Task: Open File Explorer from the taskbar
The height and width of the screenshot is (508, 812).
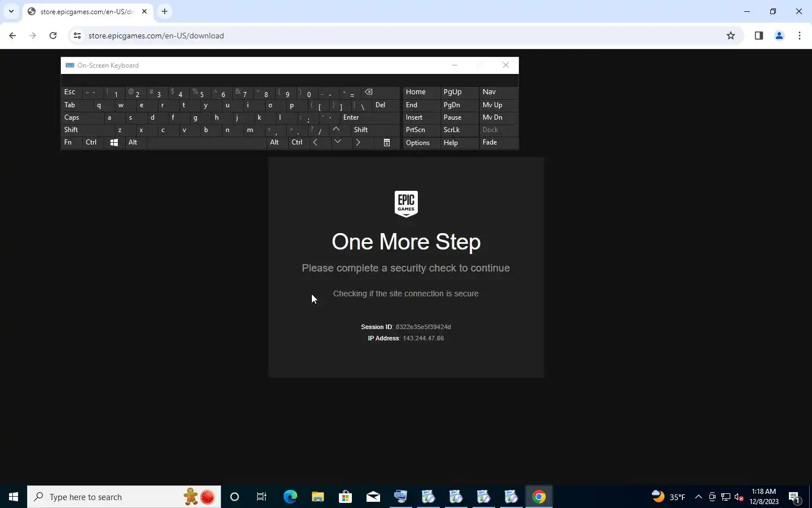Action: pyautogui.click(x=317, y=497)
